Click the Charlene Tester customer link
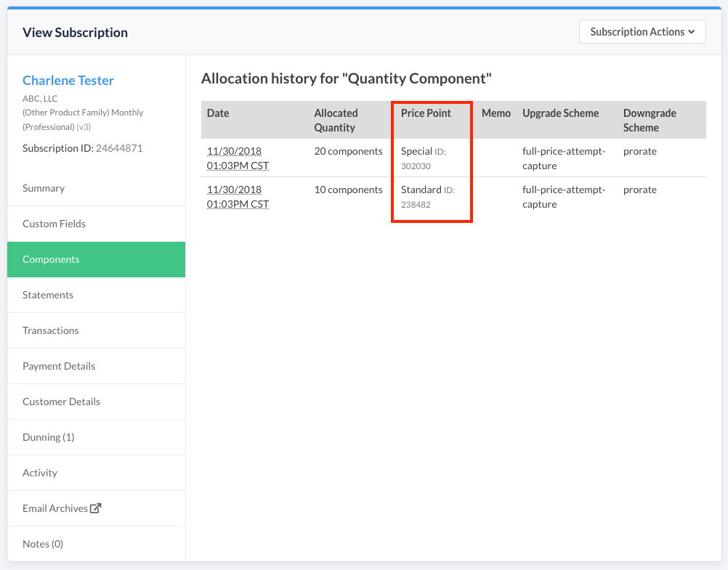The height and width of the screenshot is (570, 728). point(68,81)
